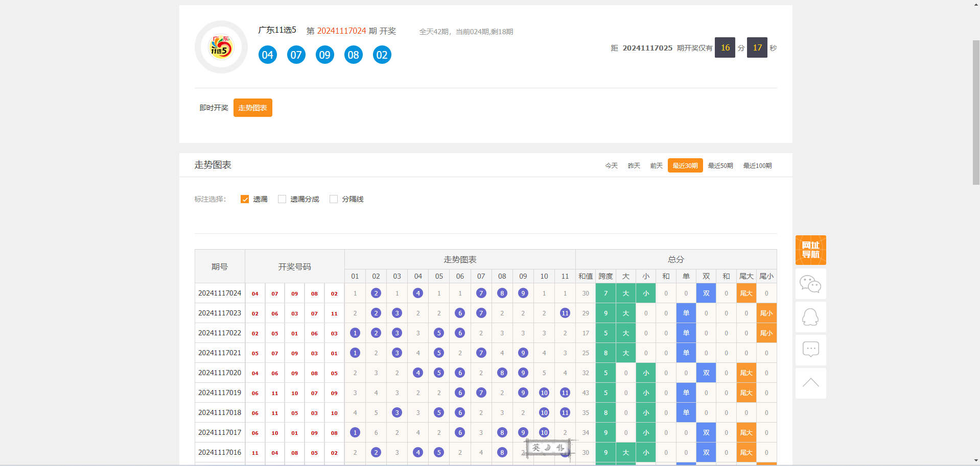Open the 网址导航 site navigation widget

tap(810, 250)
